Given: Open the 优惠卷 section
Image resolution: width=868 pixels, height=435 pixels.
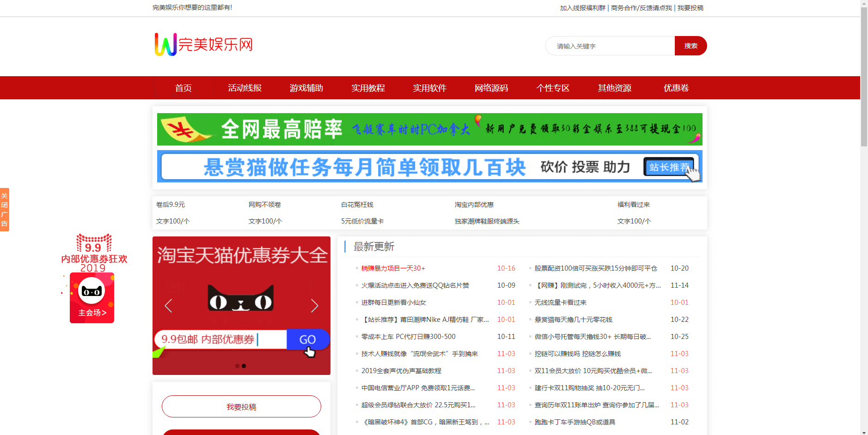Looking at the screenshot, I should click(x=676, y=88).
